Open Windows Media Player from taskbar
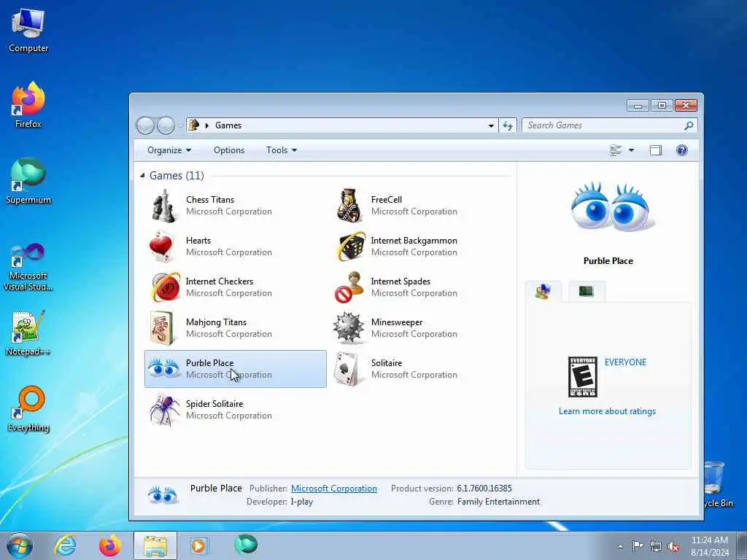The width and height of the screenshot is (747, 560). 198,545
